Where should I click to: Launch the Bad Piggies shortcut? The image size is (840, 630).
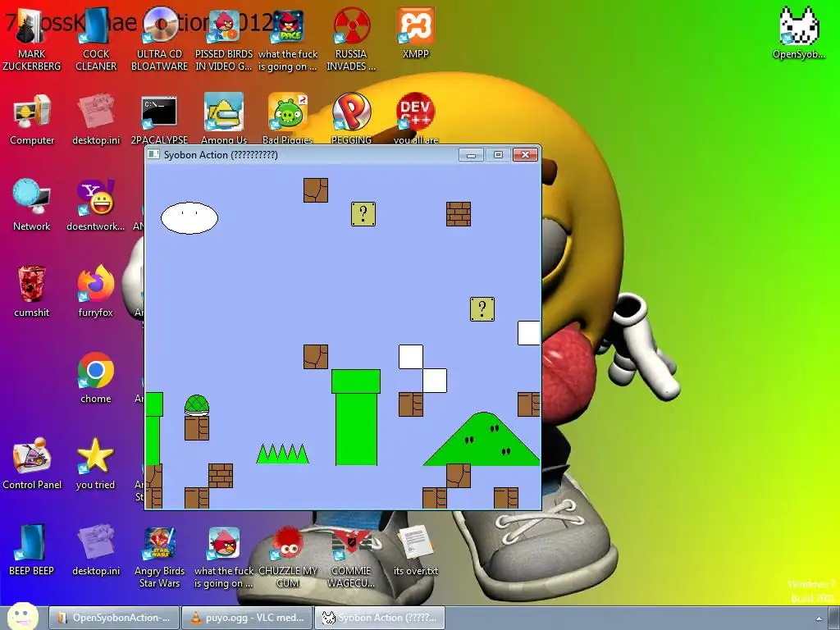(x=288, y=118)
